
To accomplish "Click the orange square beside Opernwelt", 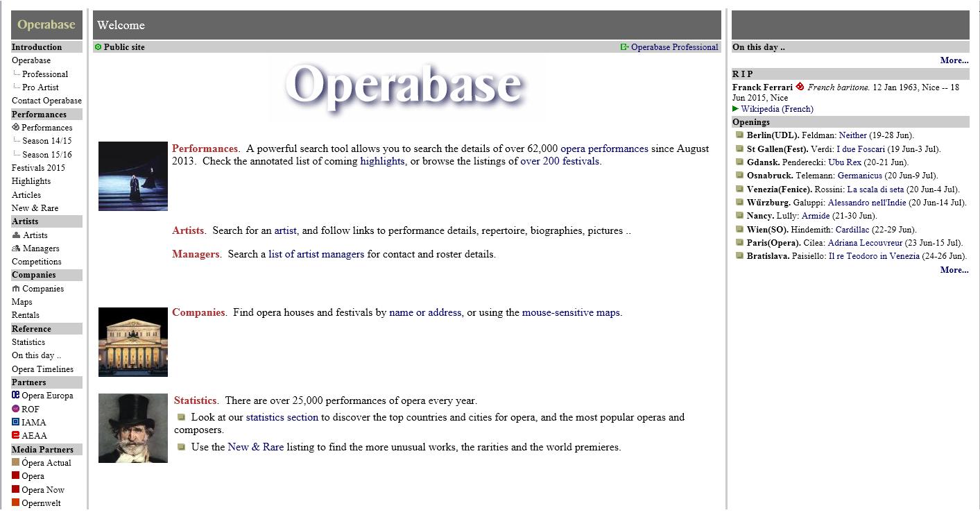I will [16, 502].
